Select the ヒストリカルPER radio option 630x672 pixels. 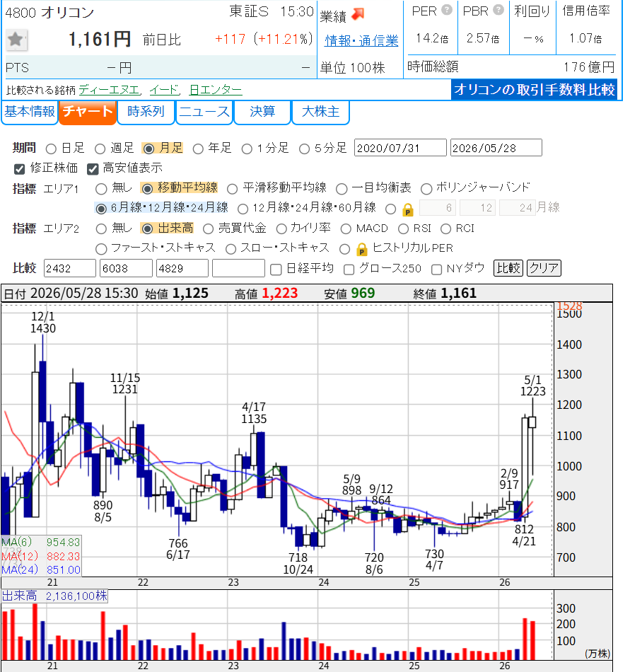[345, 248]
